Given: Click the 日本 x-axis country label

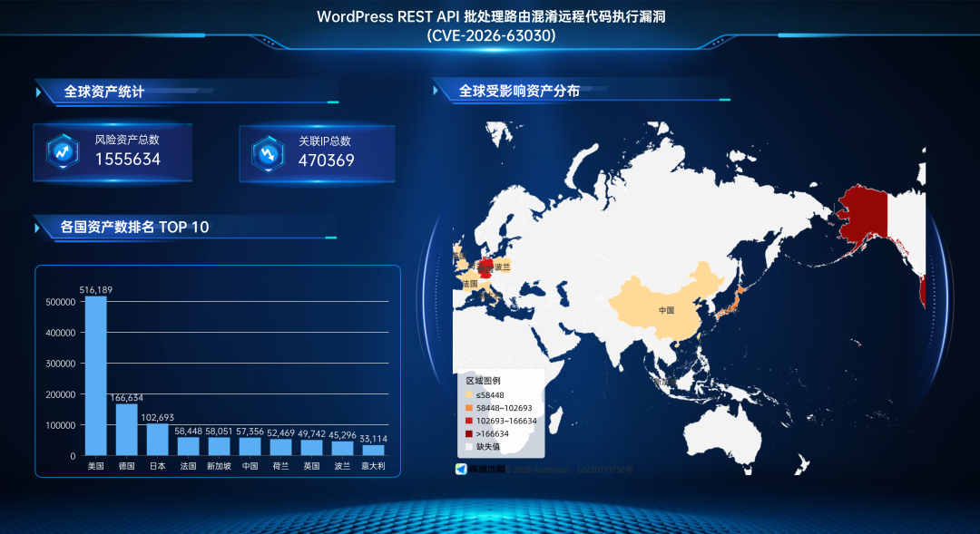Looking at the screenshot, I should [x=158, y=466].
